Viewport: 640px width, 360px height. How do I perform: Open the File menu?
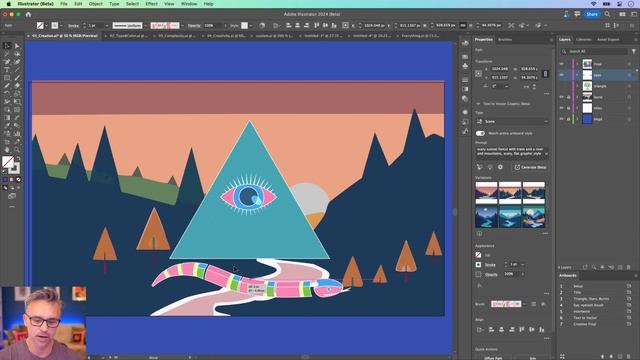[x=64, y=4]
